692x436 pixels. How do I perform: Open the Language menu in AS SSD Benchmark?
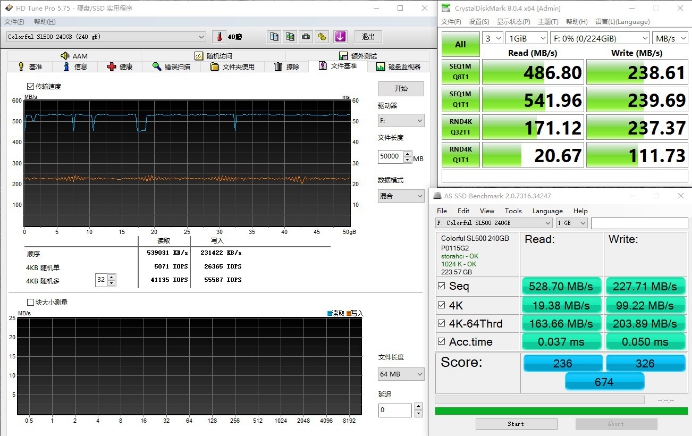pos(547,211)
